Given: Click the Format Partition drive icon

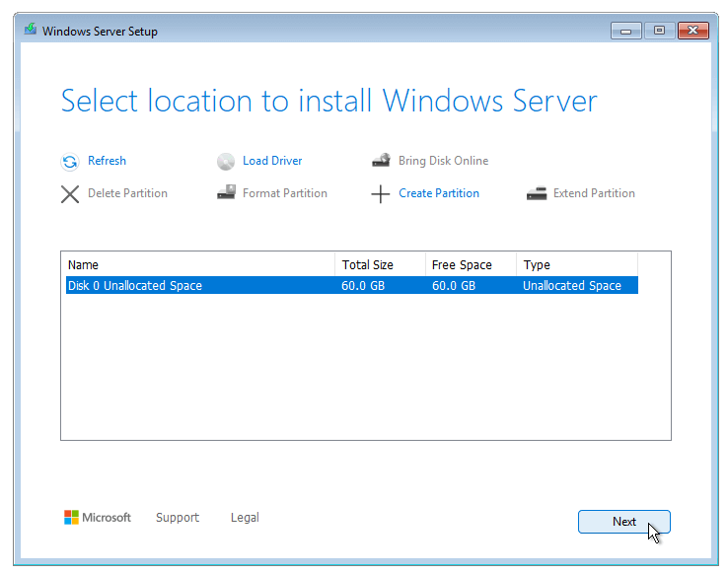Looking at the screenshot, I should click(226, 192).
